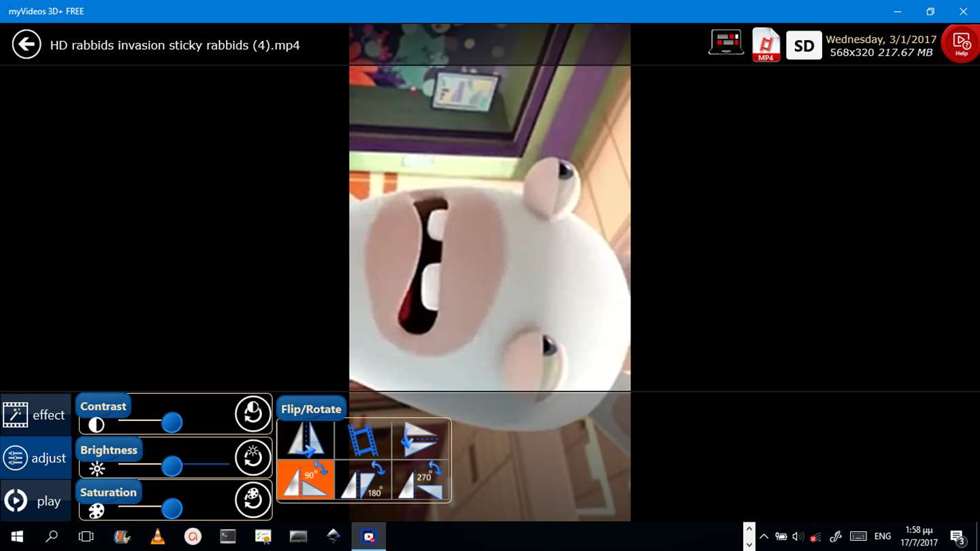Click the SD quality badge
The image size is (980, 551).
tap(804, 46)
